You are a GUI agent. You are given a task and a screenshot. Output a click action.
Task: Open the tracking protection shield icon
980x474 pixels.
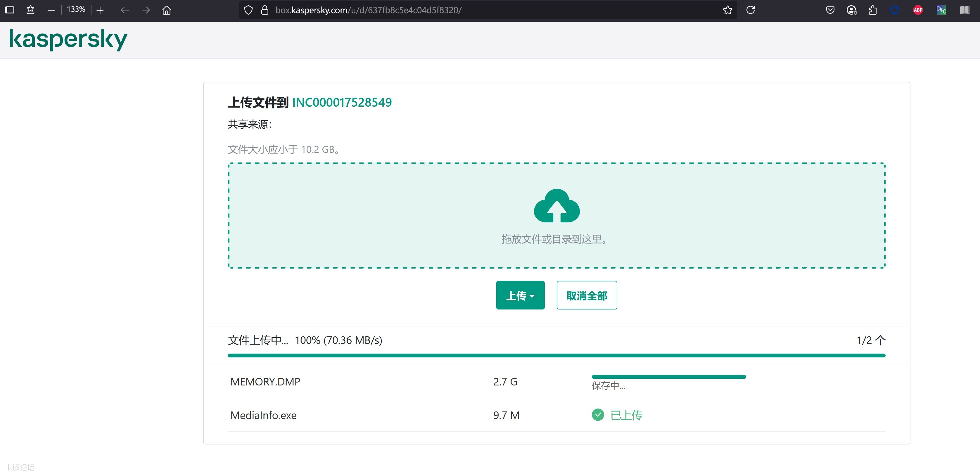248,10
